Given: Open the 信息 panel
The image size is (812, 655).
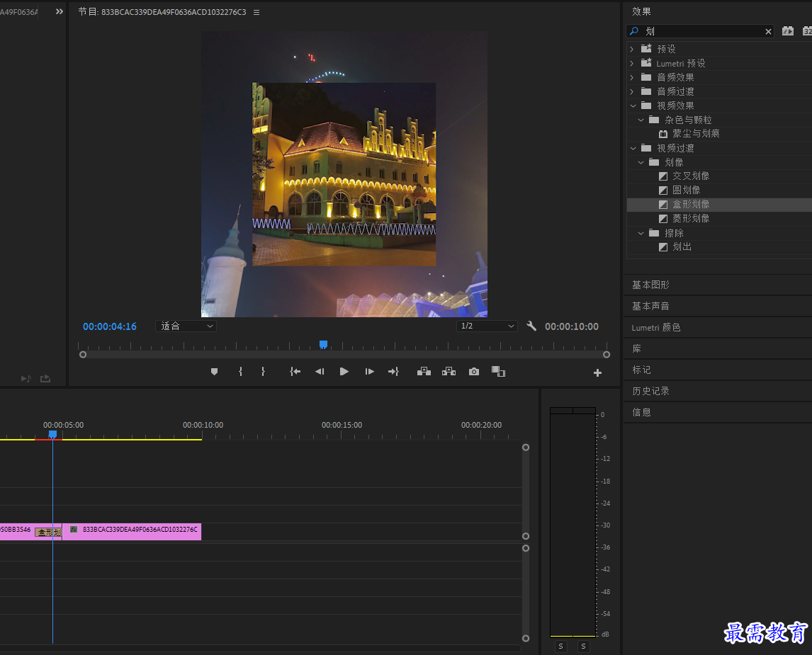Looking at the screenshot, I should coord(641,412).
